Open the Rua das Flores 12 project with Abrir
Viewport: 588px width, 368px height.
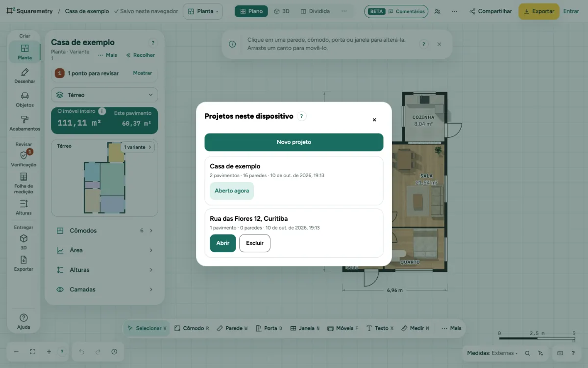tap(223, 243)
